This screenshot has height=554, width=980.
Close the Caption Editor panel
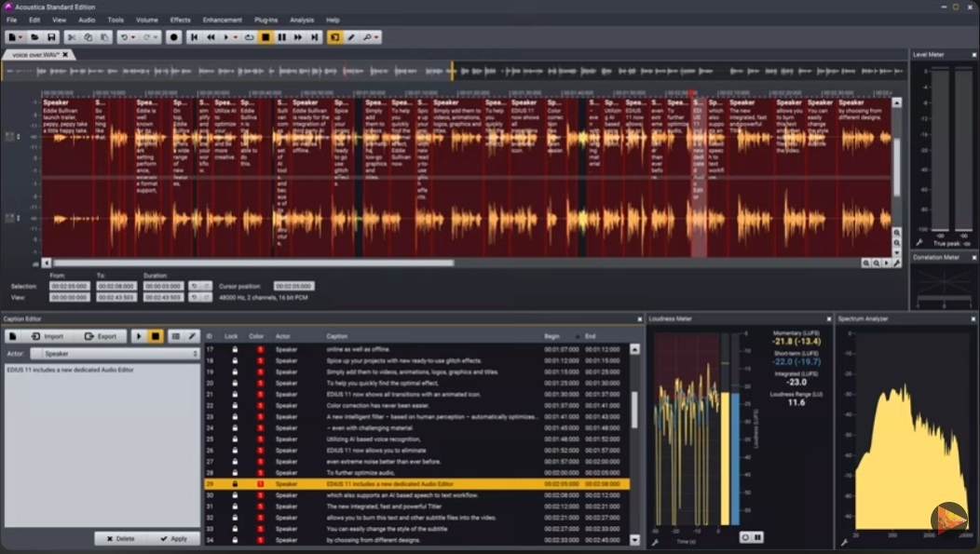639,319
